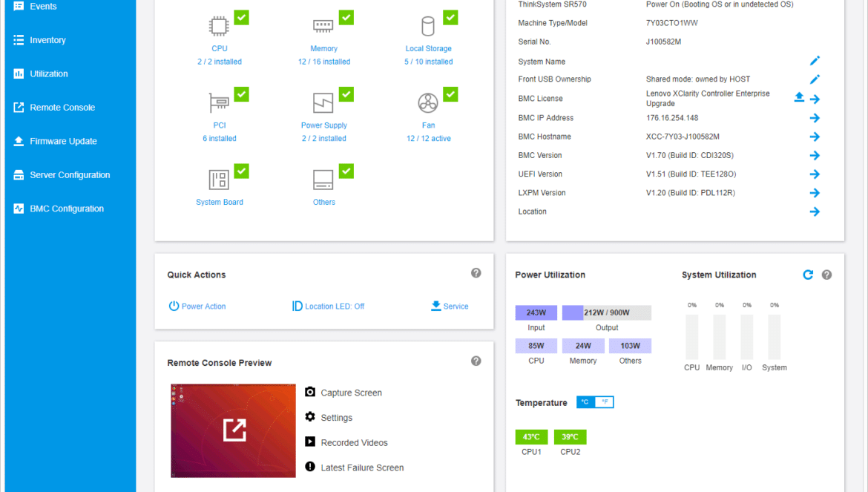Click the BMC IP address 176.16.254.148

point(672,118)
